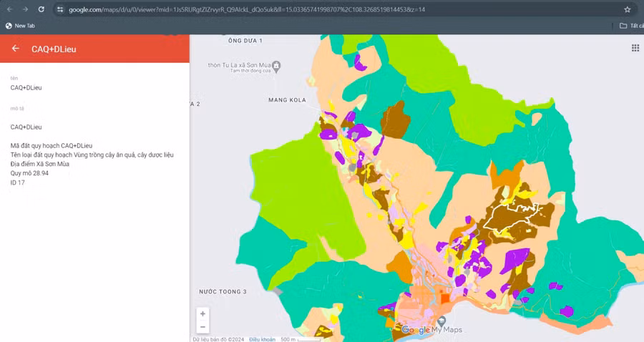Click the Tu La village place marker

pos(276,65)
